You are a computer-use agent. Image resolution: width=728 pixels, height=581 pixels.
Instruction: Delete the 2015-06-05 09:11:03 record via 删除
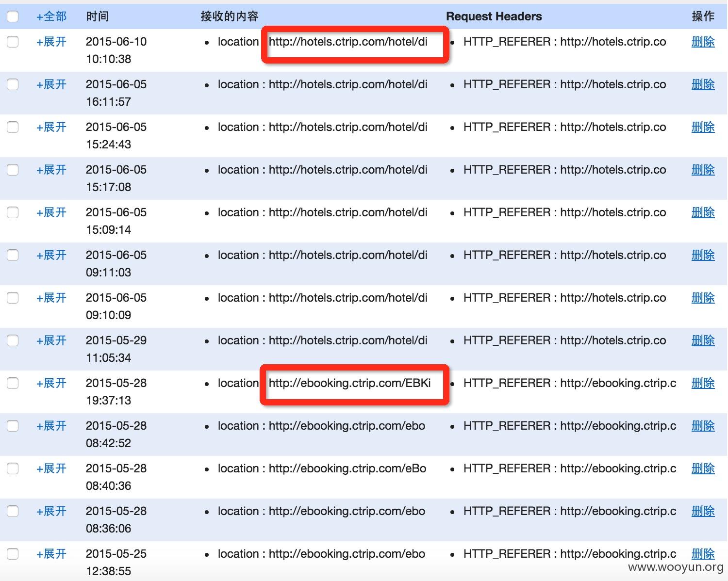click(x=703, y=255)
